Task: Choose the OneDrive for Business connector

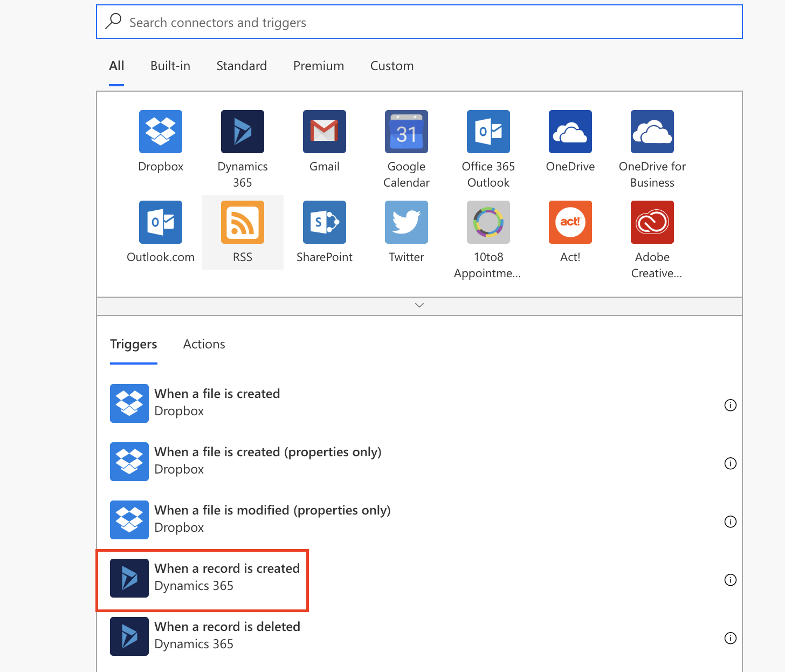Action: point(652,132)
